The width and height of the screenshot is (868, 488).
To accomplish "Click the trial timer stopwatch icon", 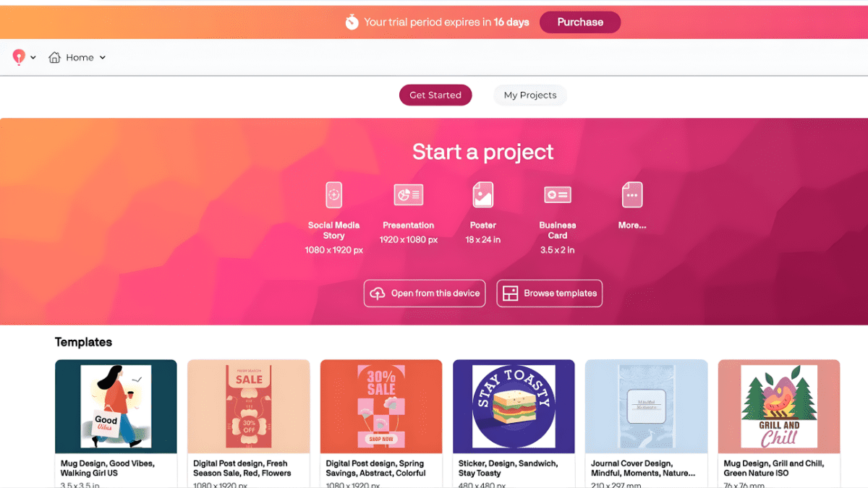I will [352, 22].
